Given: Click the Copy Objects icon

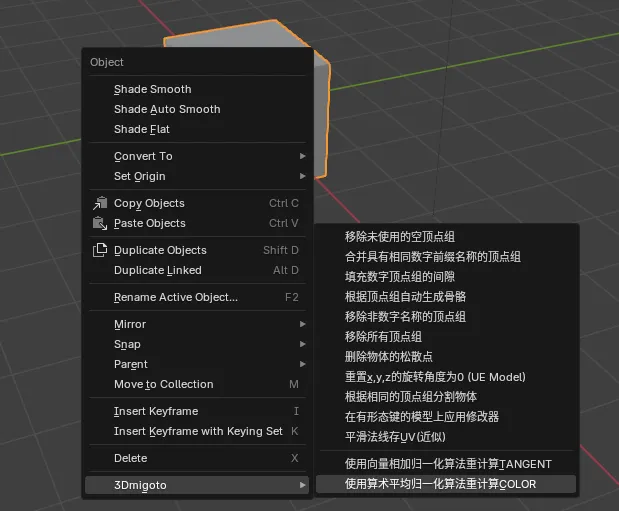Looking at the screenshot, I should (x=100, y=203).
